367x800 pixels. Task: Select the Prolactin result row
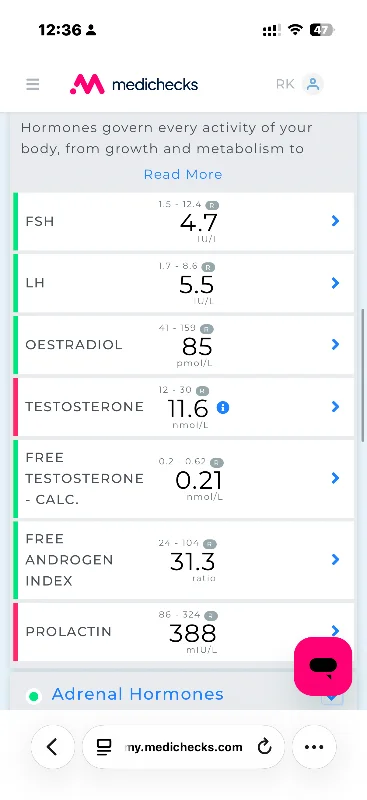(183, 632)
